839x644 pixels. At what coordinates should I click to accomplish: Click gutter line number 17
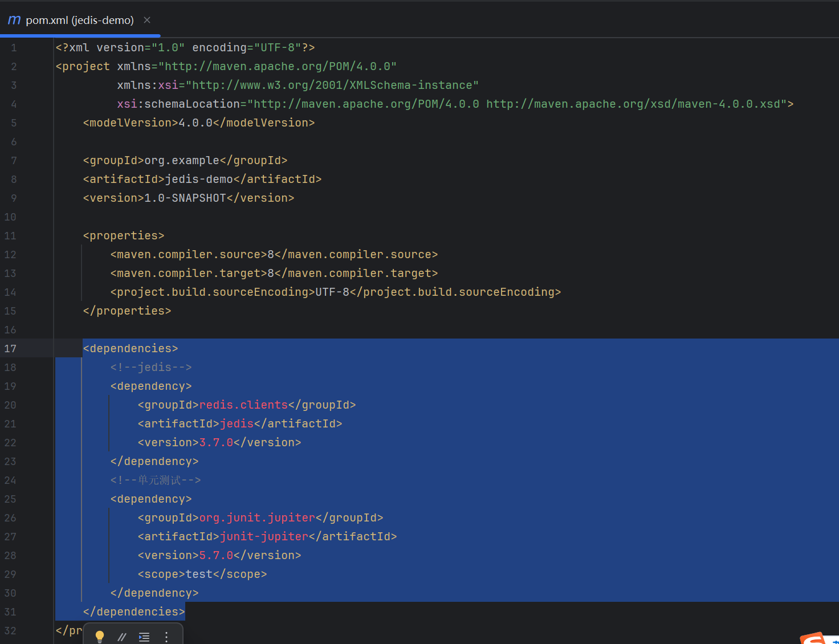tap(11, 349)
